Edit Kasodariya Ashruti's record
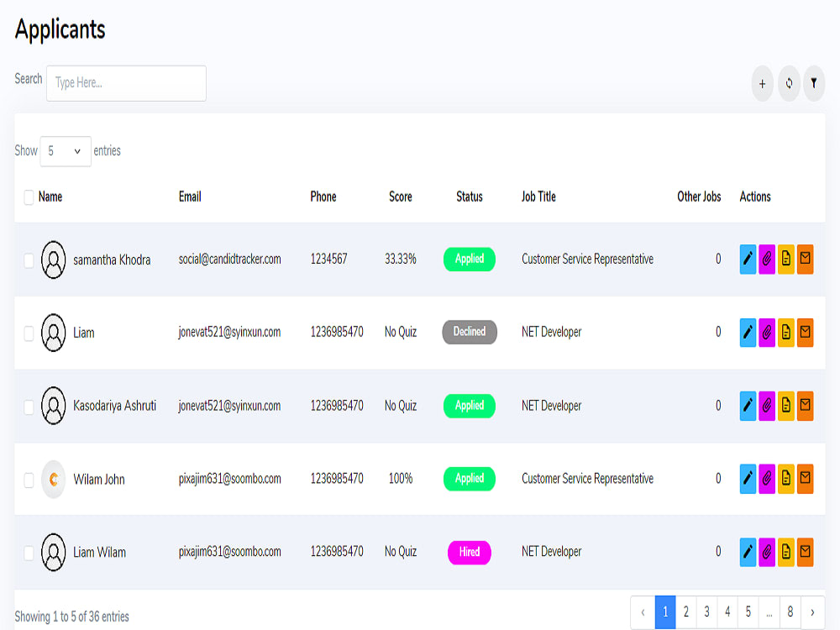Screen dimensions: 840x630 748,406
